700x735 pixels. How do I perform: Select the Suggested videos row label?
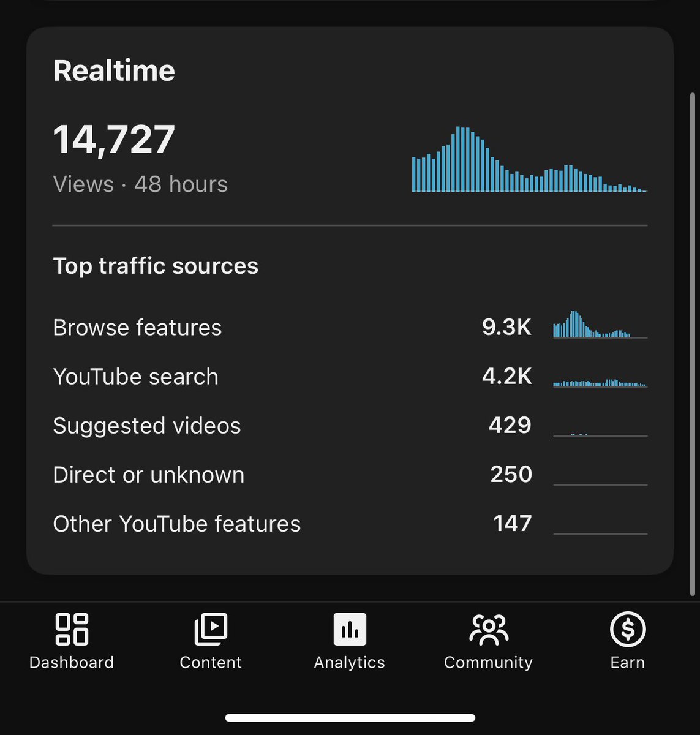(x=147, y=426)
